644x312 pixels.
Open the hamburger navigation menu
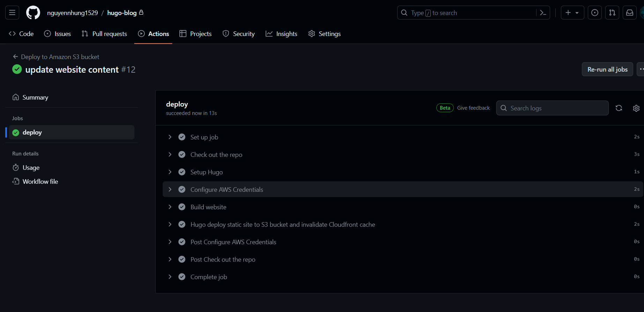point(12,13)
